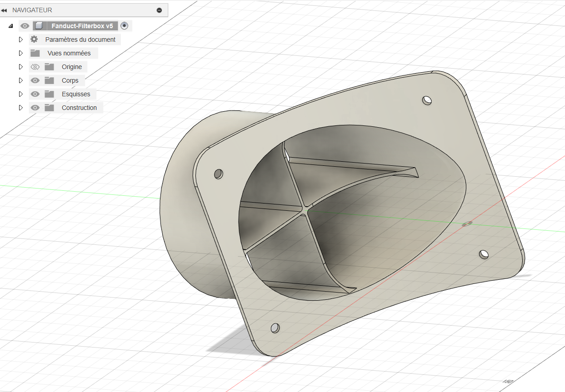The image size is (565, 392).
Task: Expand the Esquisses folder tree
Action: pos(20,94)
